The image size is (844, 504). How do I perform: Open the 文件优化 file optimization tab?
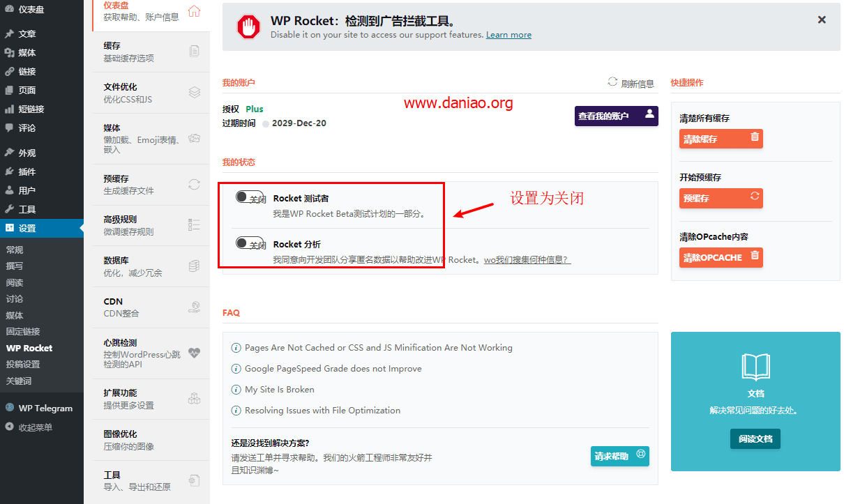tap(151, 93)
